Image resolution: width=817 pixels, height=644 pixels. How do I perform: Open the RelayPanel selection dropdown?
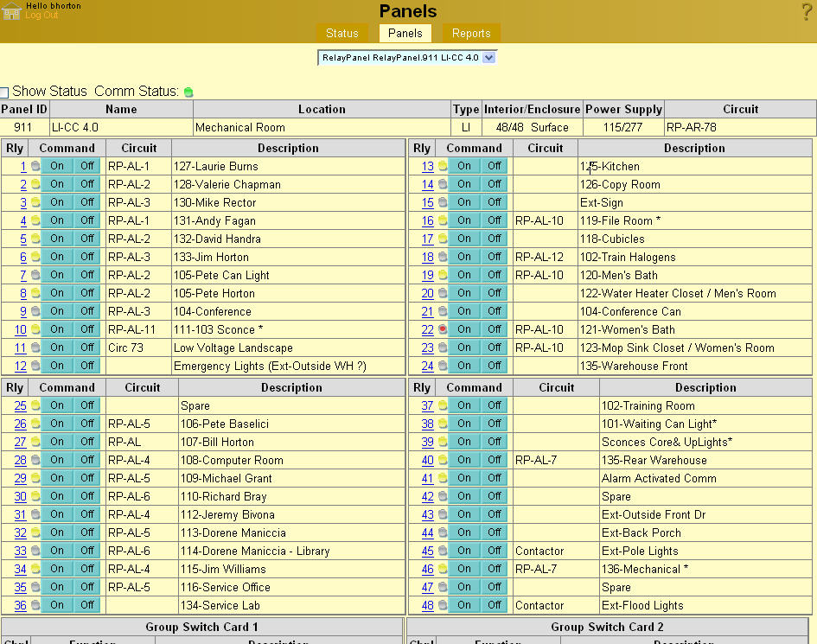(407, 57)
